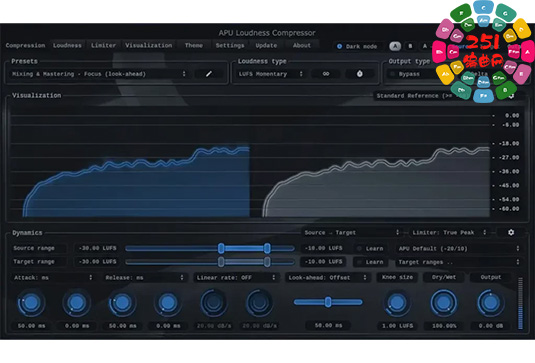The height and width of the screenshot is (363, 535).
Task: Switch to the Visualization tab
Action: click(149, 45)
